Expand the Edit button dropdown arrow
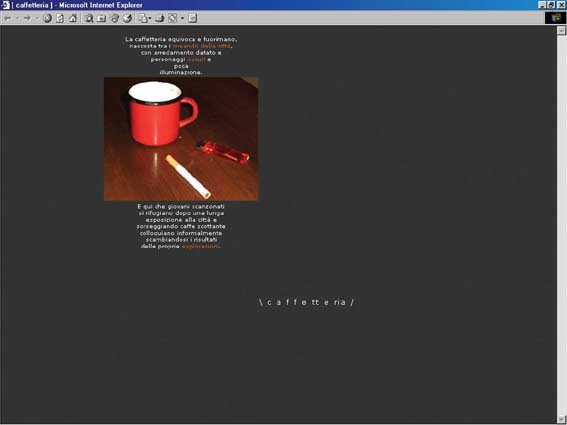Image resolution: width=567 pixels, height=425 pixels. click(x=182, y=18)
